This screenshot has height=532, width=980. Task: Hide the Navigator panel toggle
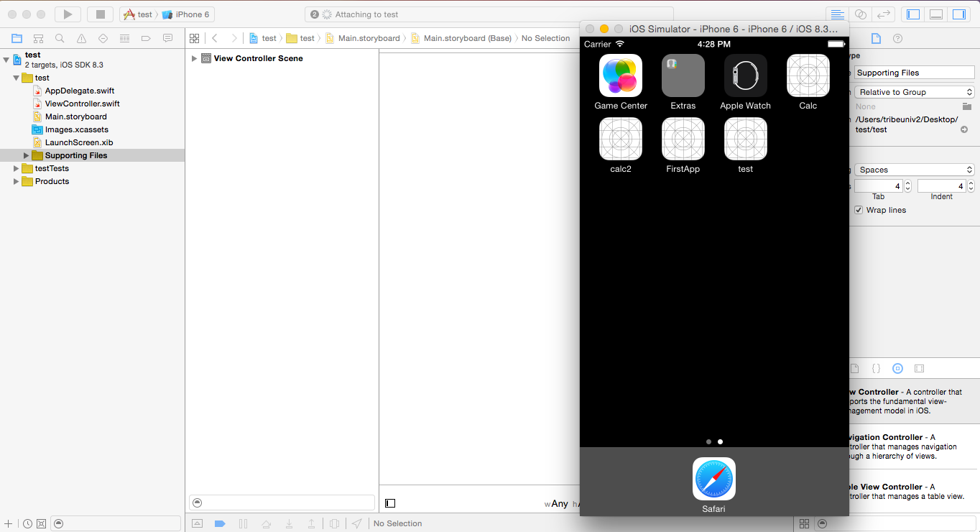[913, 14]
